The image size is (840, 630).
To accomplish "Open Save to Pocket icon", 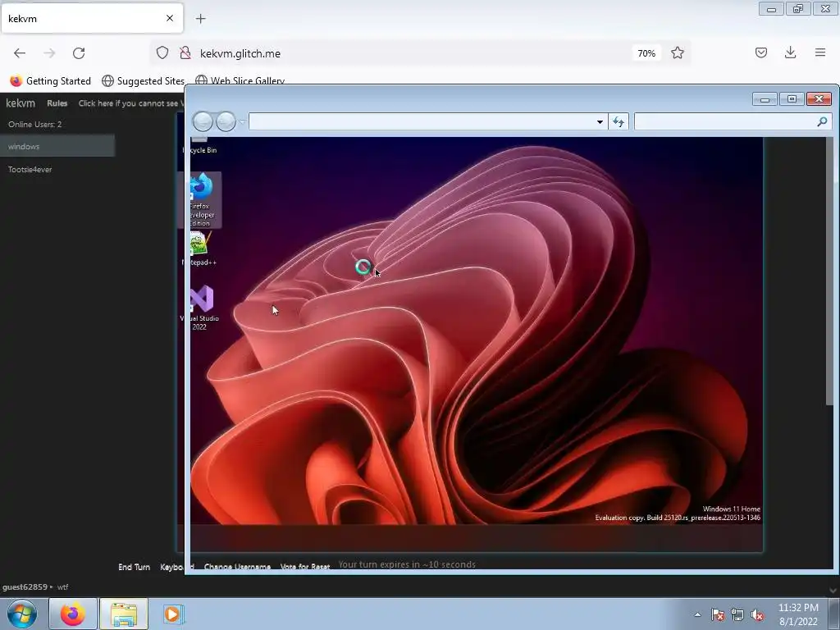I will coord(760,52).
